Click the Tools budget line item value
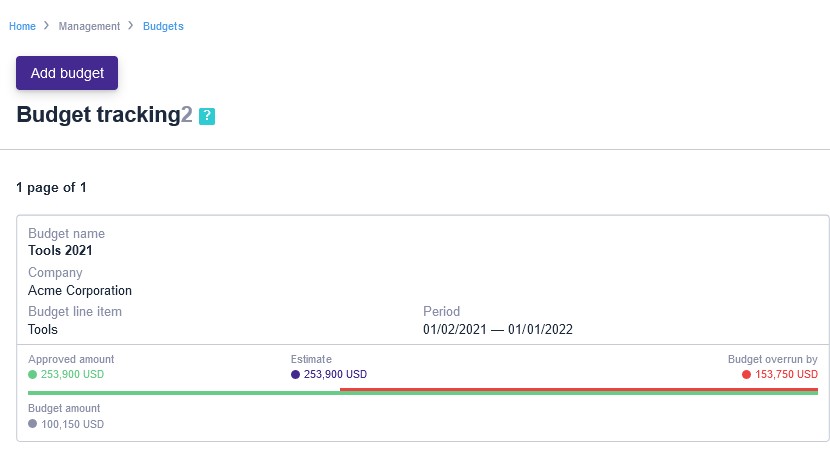 point(43,329)
